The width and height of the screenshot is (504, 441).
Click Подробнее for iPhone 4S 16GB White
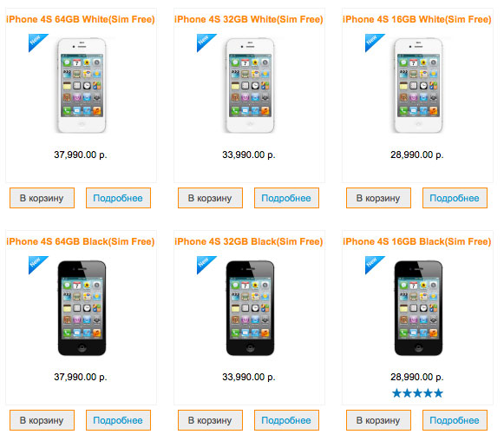point(455,198)
